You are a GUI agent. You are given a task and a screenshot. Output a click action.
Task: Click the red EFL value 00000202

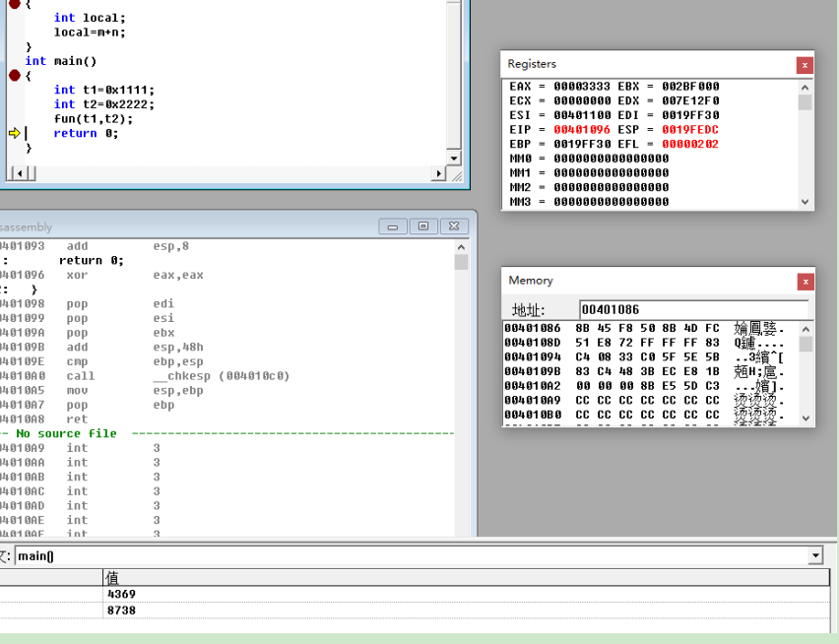[x=690, y=145]
